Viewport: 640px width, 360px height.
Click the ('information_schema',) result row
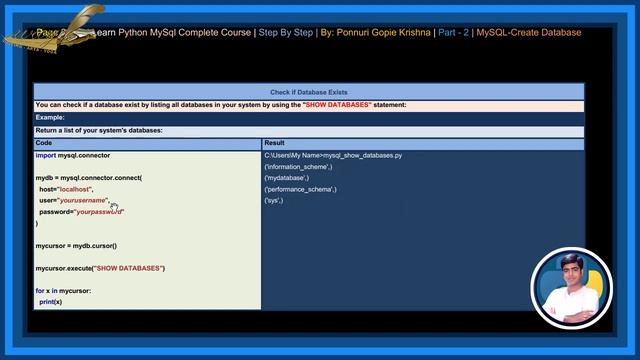(x=298, y=167)
